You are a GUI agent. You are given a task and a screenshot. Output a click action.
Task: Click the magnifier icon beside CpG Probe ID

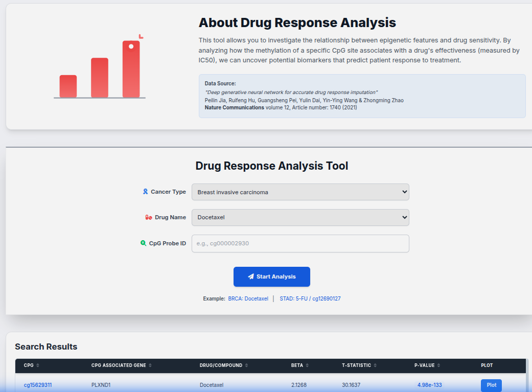coord(144,243)
